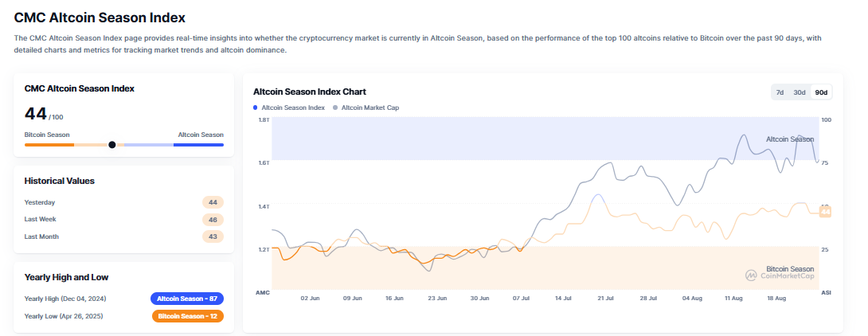Click the Yearly Low Bitcoin Season 12 badge
The height and width of the screenshot is (336, 868).
click(187, 316)
